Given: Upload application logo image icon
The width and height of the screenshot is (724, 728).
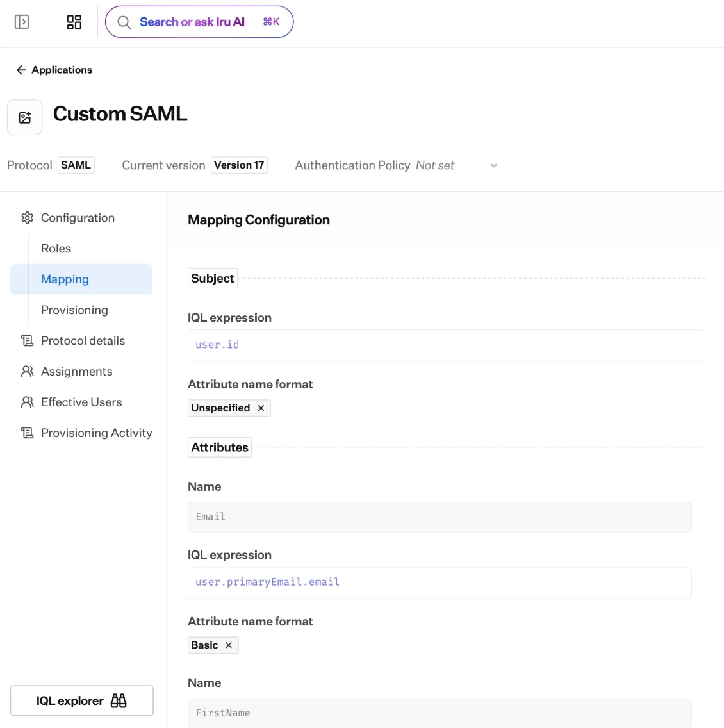Looking at the screenshot, I should (25, 117).
